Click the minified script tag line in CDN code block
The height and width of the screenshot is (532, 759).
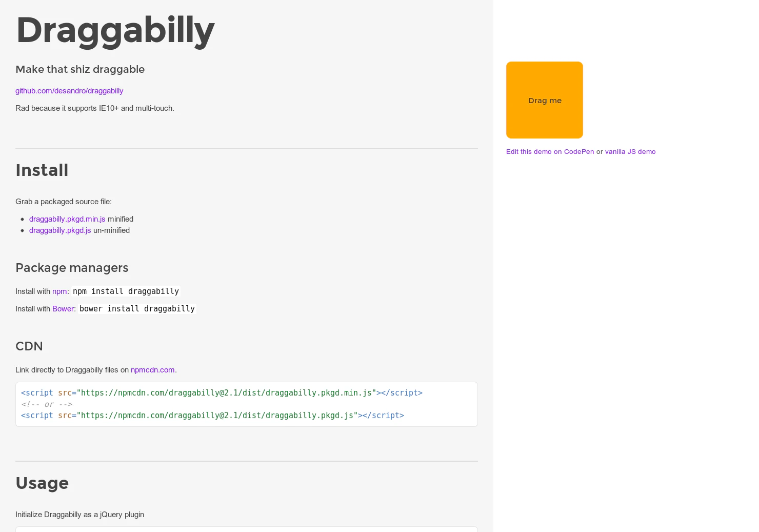(x=222, y=393)
